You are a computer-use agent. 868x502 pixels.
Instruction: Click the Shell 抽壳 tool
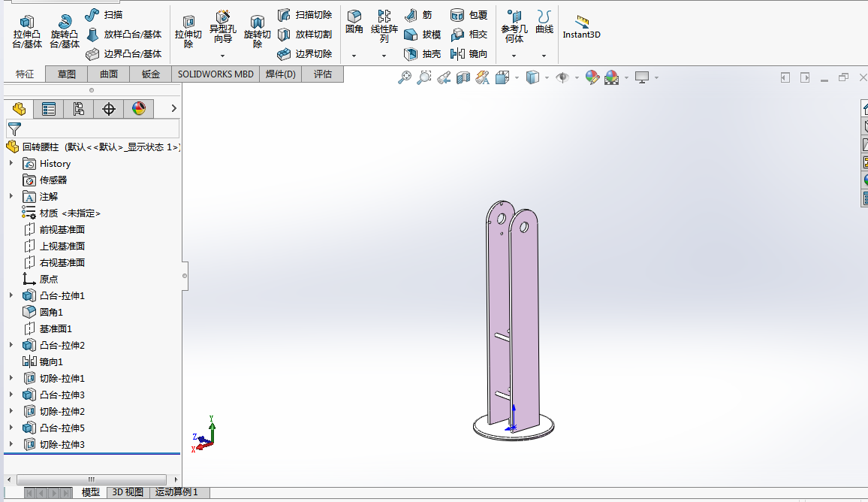423,54
